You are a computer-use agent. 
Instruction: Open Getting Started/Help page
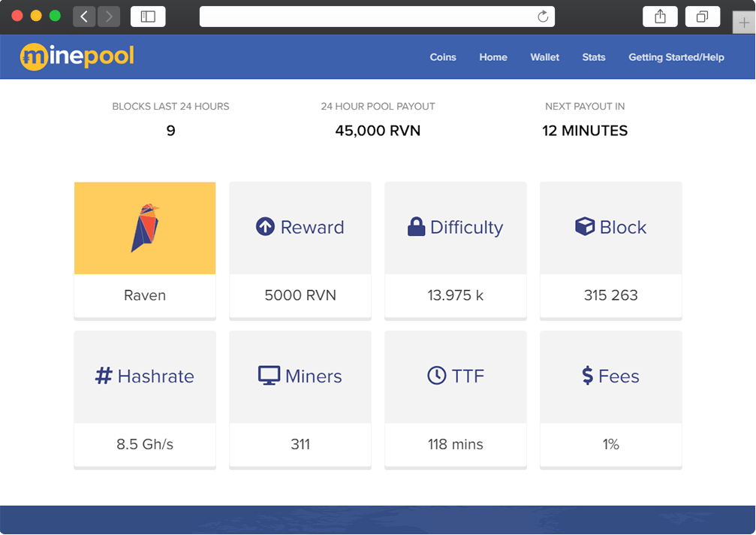(x=676, y=57)
